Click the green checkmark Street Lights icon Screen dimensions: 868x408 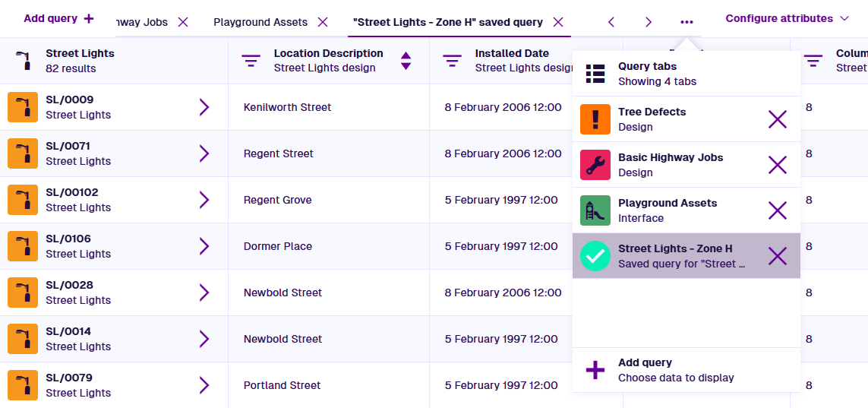(x=595, y=256)
